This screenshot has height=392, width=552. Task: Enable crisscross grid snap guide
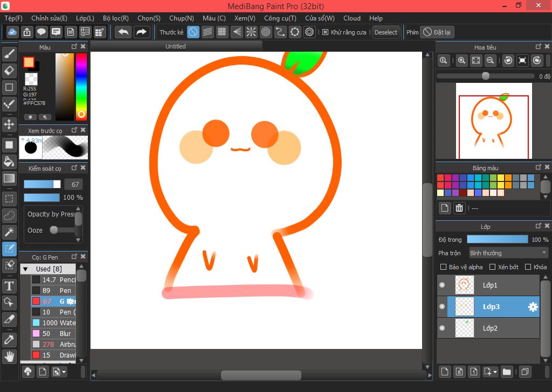point(222,32)
